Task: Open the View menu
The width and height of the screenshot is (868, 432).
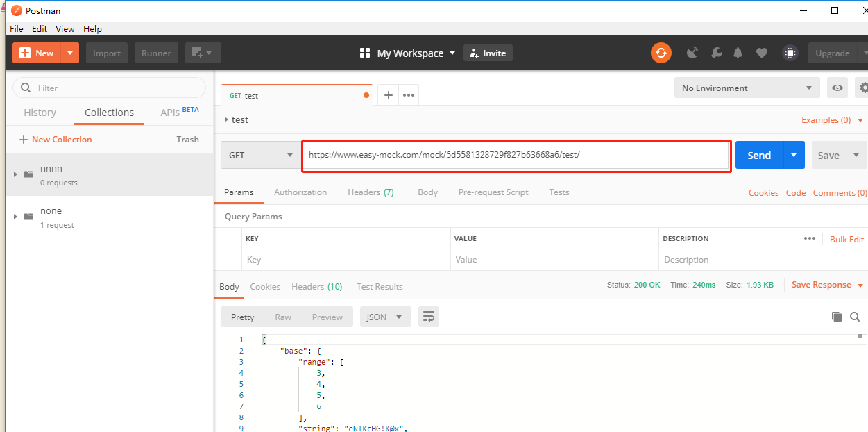Action: (65, 28)
